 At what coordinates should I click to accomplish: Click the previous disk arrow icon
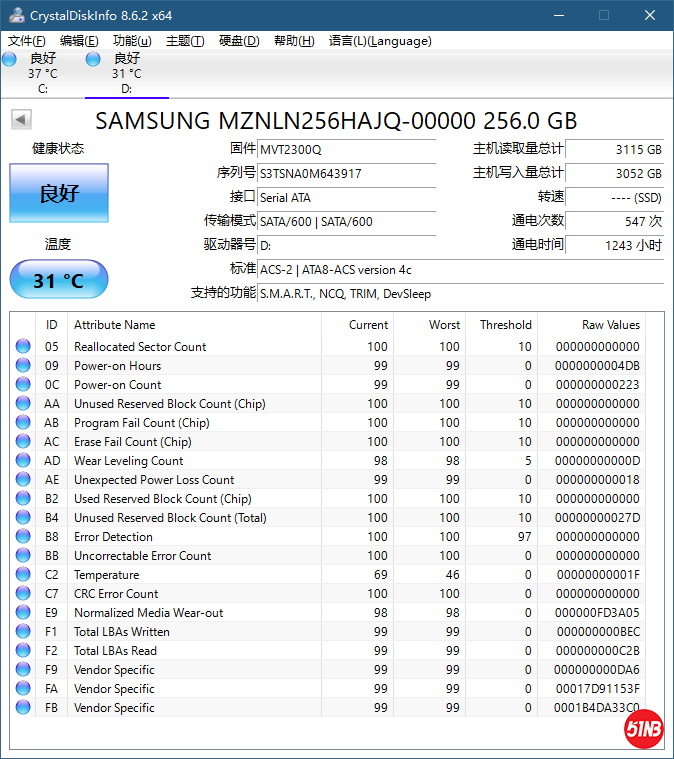pyautogui.click(x=21, y=120)
